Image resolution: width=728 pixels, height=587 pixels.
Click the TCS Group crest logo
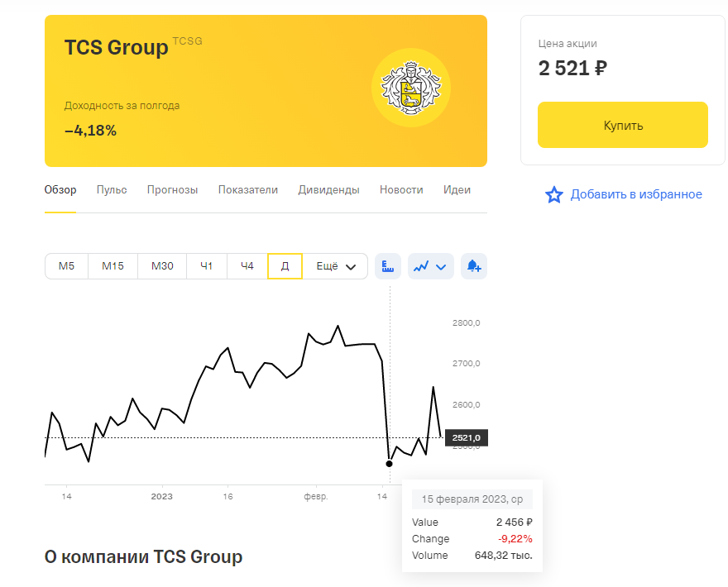pyautogui.click(x=411, y=88)
